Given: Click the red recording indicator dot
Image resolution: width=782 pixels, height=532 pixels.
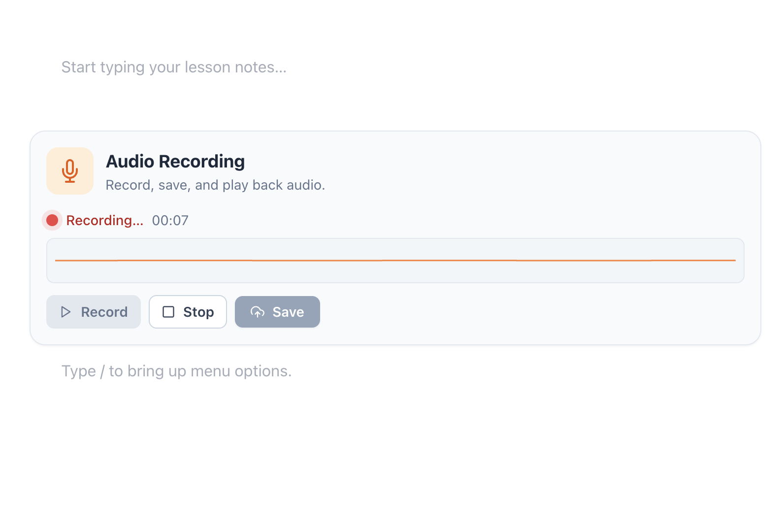Looking at the screenshot, I should pyautogui.click(x=52, y=220).
